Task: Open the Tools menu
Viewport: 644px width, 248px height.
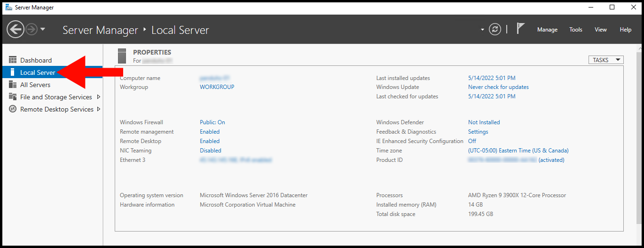Action: click(576, 30)
